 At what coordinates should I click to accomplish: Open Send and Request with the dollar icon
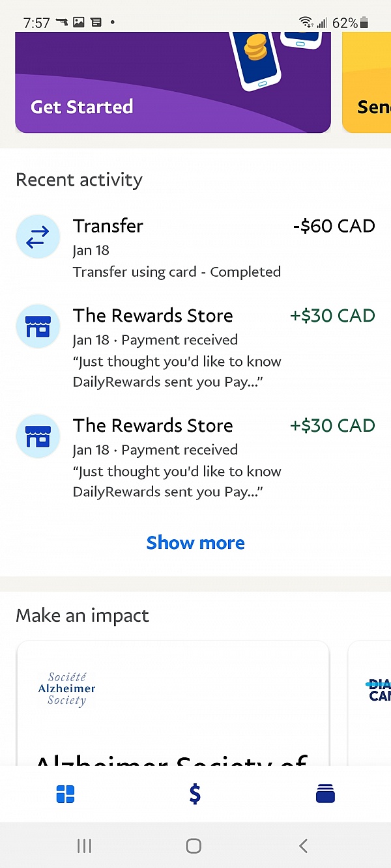[x=194, y=794]
